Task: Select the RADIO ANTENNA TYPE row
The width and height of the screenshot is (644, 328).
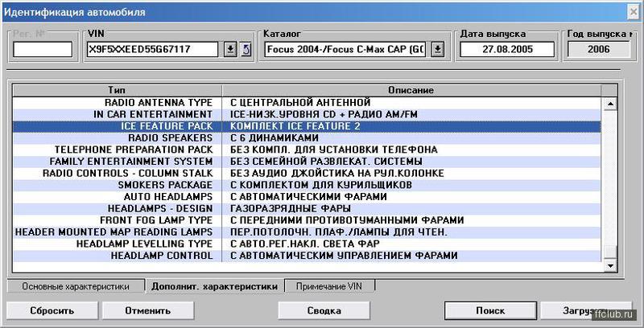Action: point(307,102)
